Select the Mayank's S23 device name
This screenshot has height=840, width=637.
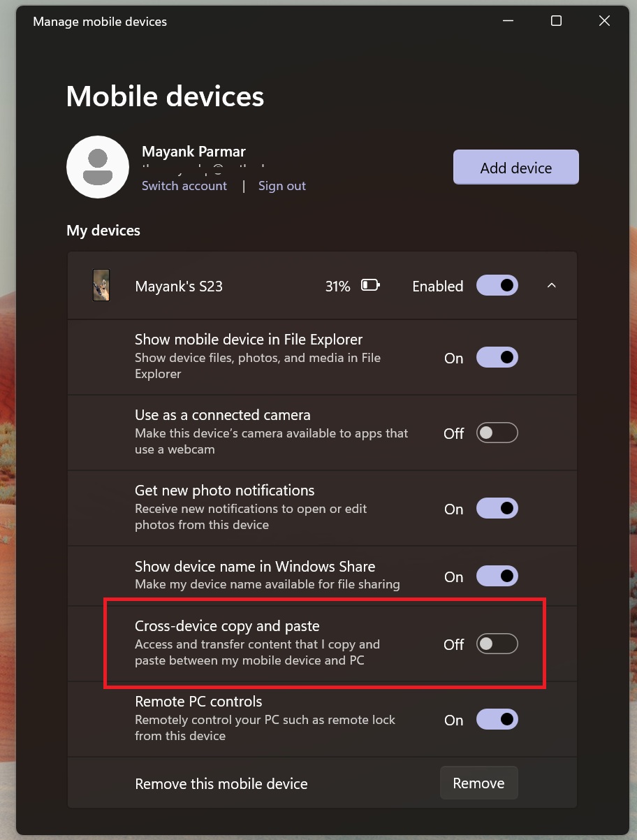point(178,285)
